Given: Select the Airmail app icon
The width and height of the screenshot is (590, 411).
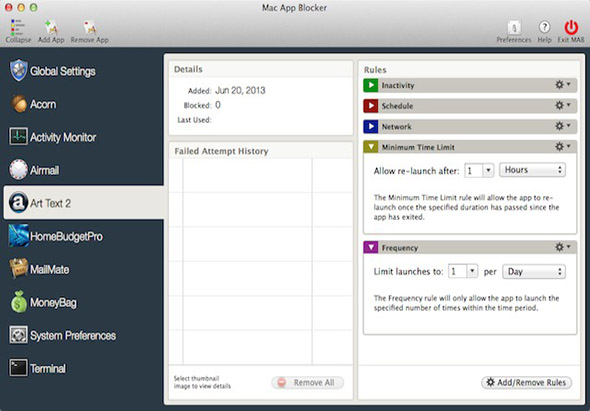Looking at the screenshot, I should pos(18,169).
